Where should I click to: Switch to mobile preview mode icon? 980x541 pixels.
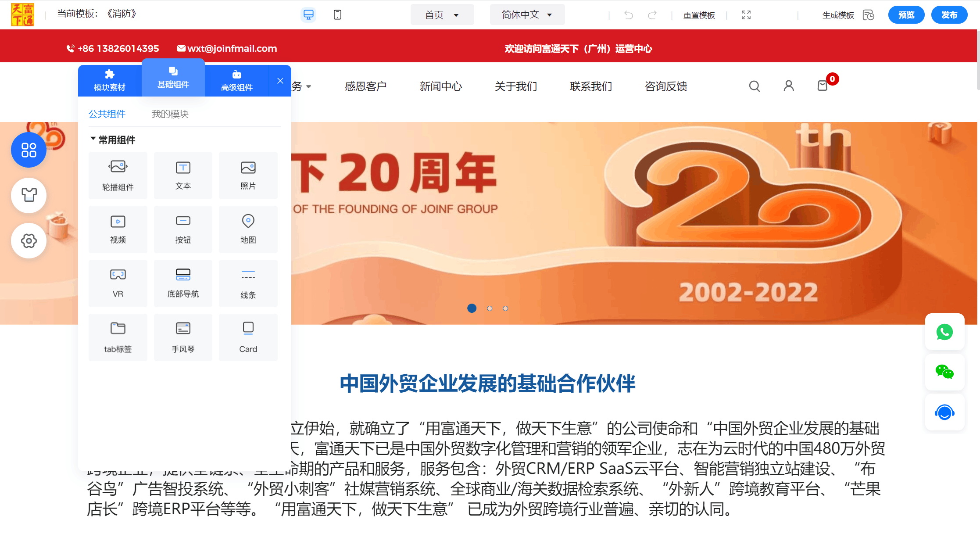[337, 15]
